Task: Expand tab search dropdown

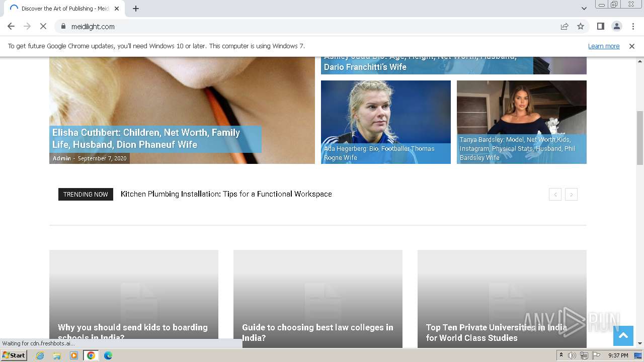Action: (x=584, y=9)
